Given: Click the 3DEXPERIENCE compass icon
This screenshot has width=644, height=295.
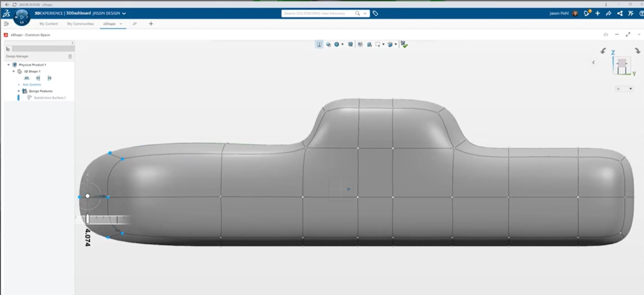Looking at the screenshot, I should [x=22, y=17].
